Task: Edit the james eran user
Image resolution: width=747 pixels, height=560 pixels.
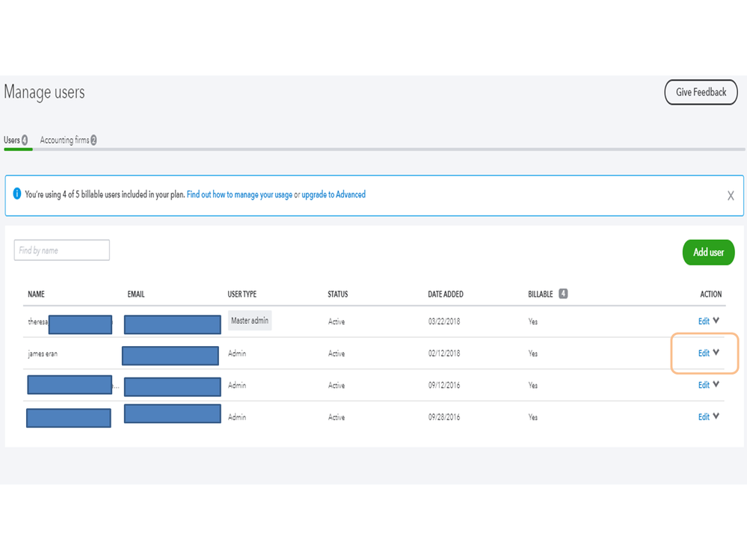Action: click(x=704, y=354)
